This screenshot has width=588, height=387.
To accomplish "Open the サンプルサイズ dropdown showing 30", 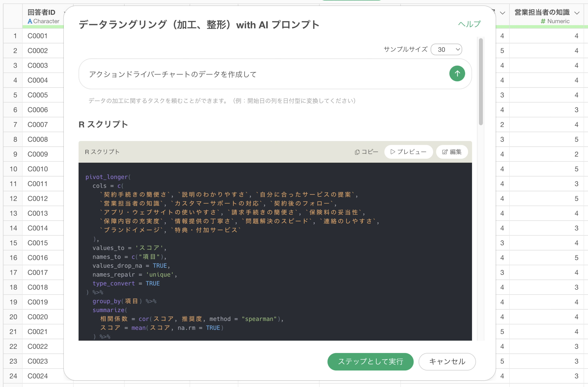I will click(x=446, y=49).
